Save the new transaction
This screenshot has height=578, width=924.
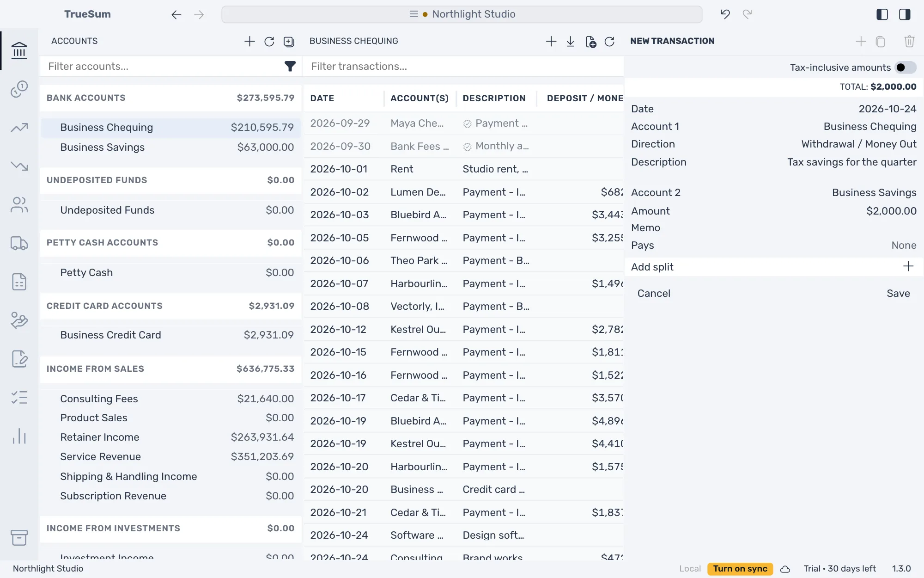[898, 294]
